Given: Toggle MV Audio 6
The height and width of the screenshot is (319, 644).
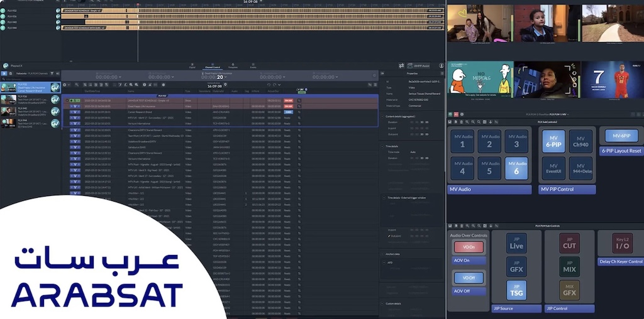Looking at the screenshot, I should tap(516, 168).
